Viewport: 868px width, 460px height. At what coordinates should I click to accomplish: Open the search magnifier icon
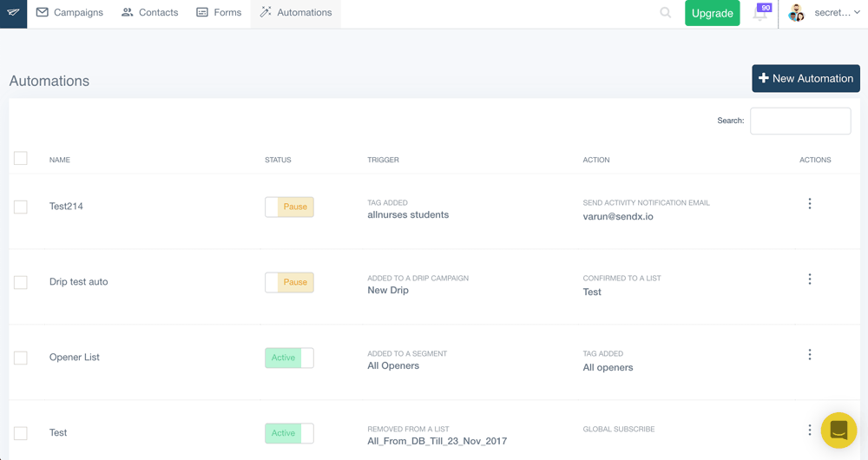click(665, 13)
